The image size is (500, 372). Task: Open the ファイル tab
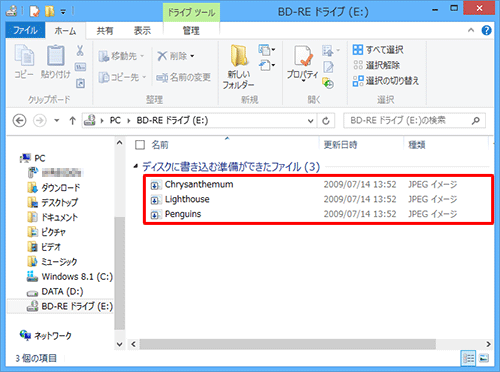[25, 31]
